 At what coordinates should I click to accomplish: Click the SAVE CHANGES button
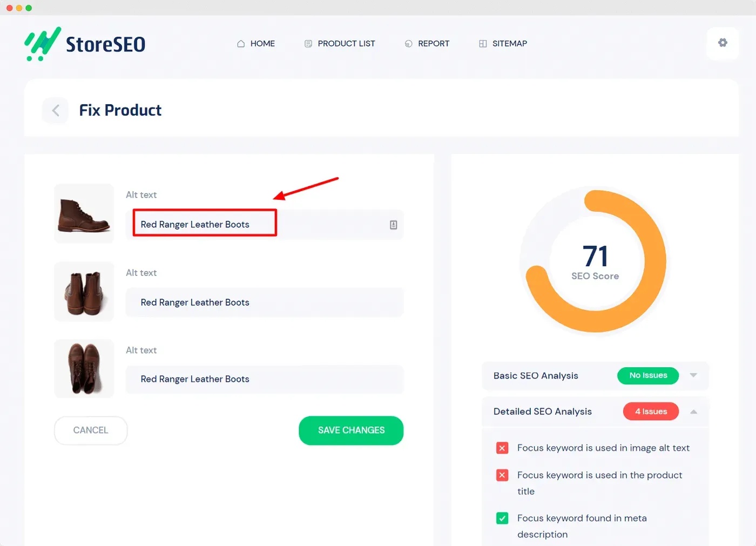tap(351, 430)
